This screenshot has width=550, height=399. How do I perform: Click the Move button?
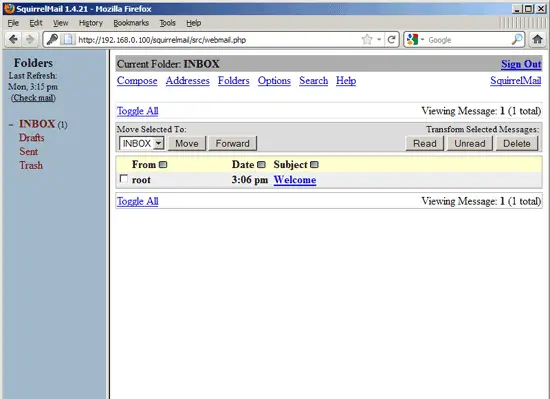[187, 143]
